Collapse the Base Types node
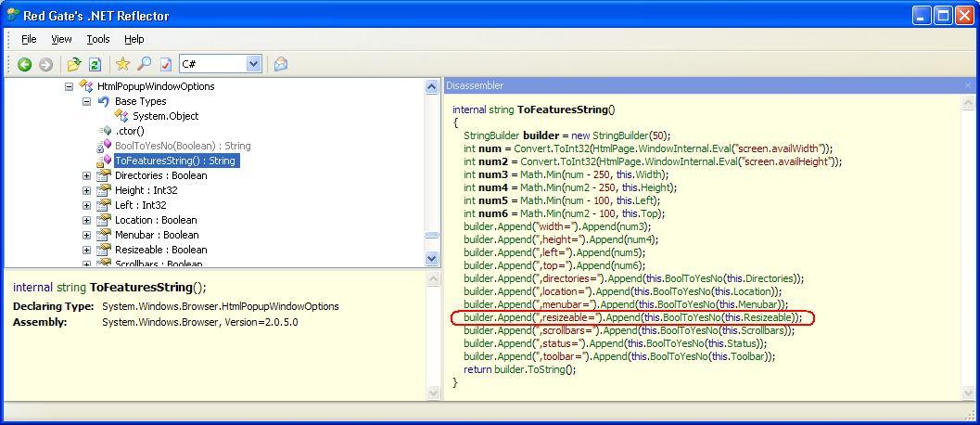The width and height of the screenshot is (980, 425). tap(87, 101)
